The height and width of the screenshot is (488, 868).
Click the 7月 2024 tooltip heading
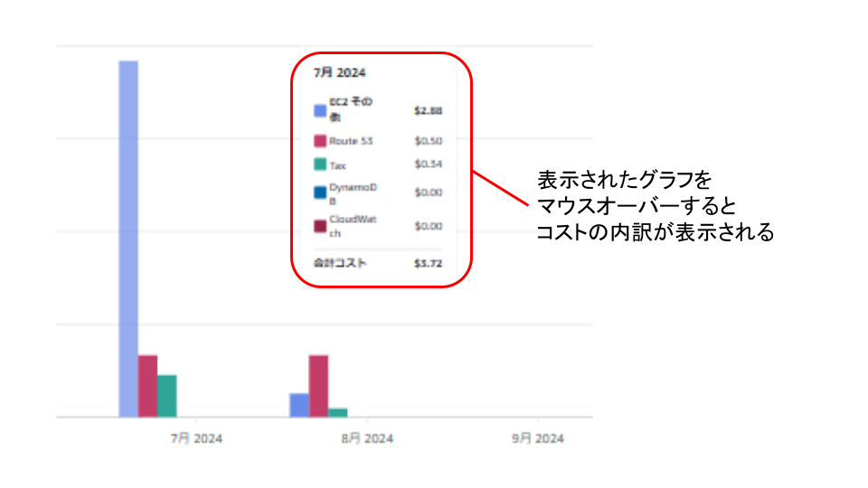coord(333,72)
